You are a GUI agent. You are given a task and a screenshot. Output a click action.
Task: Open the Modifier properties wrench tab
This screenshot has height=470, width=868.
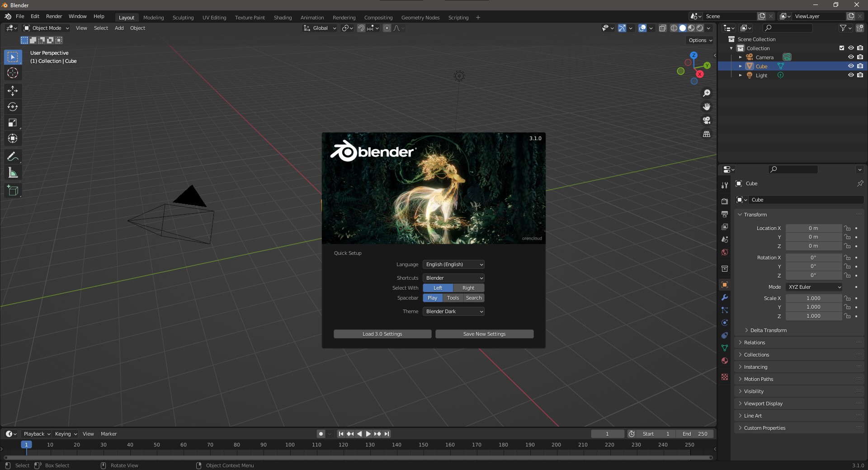click(725, 297)
